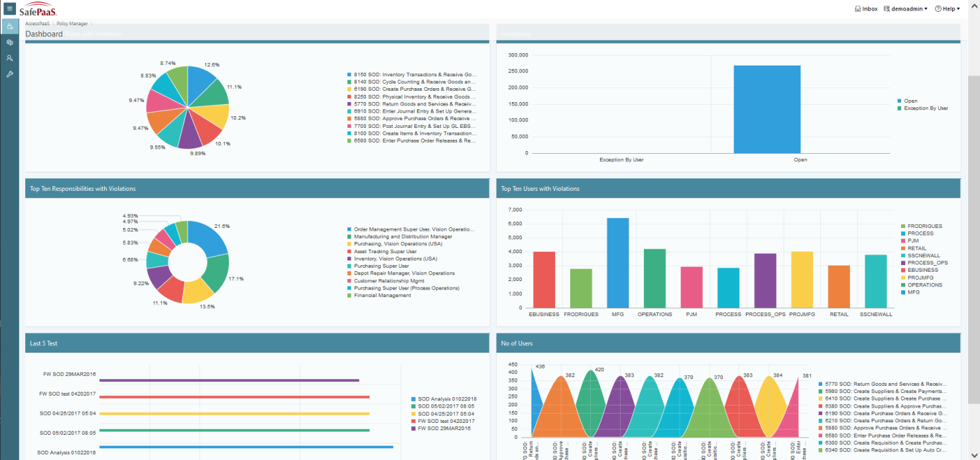Go to AccessPaaS breadcrumb
Screen dimensions: 980x460
38,23
